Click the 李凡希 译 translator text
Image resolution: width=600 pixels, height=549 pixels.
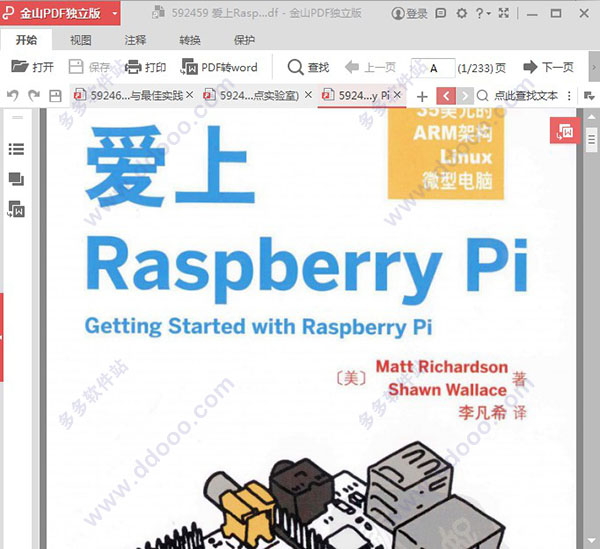[492, 413]
